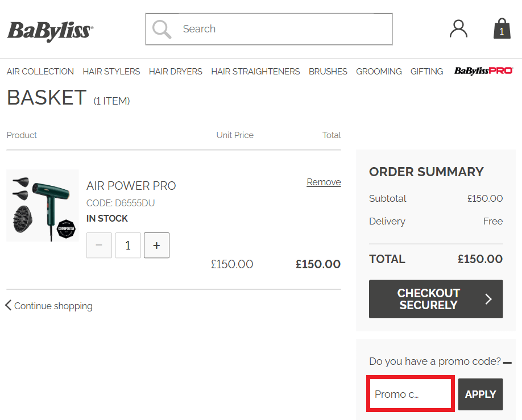Click the search magnifying glass icon
The width and height of the screenshot is (522, 420).
(x=161, y=29)
